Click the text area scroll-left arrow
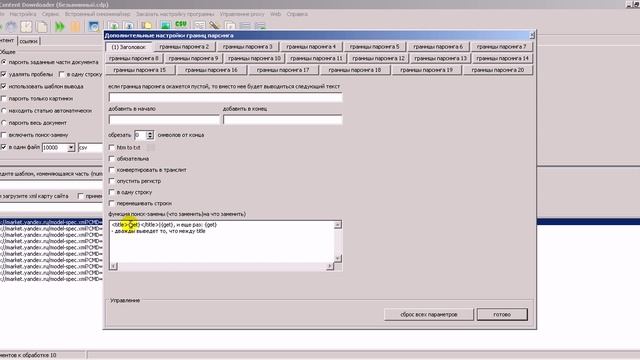The image size is (640, 360). [x=113, y=267]
